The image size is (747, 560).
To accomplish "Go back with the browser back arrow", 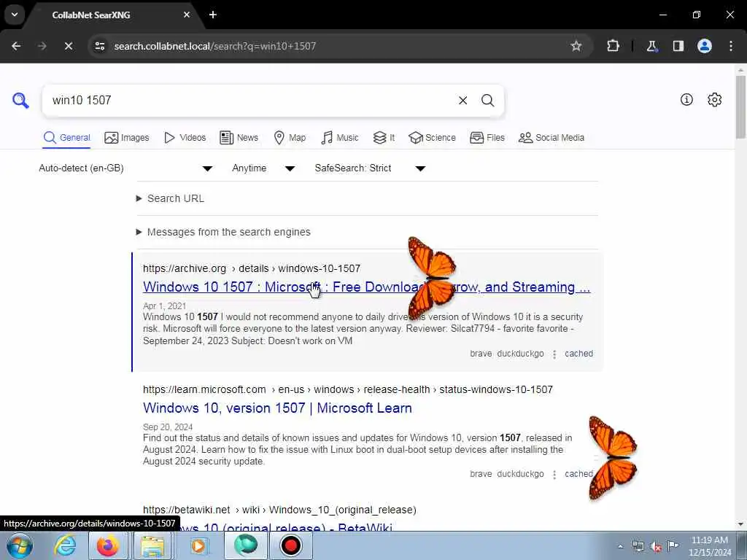I will [x=16, y=46].
